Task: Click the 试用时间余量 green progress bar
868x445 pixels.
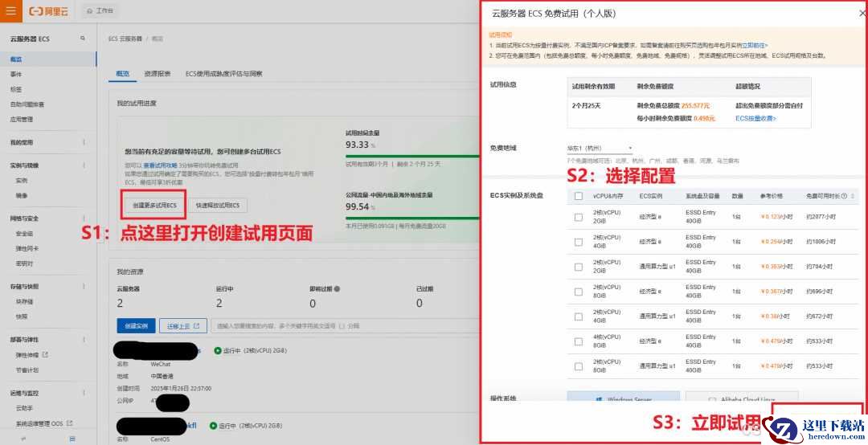Action: (x=411, y=156)
